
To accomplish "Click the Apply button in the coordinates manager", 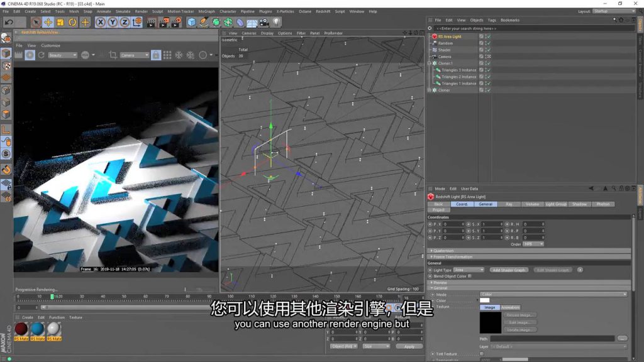I will point(409,346).
